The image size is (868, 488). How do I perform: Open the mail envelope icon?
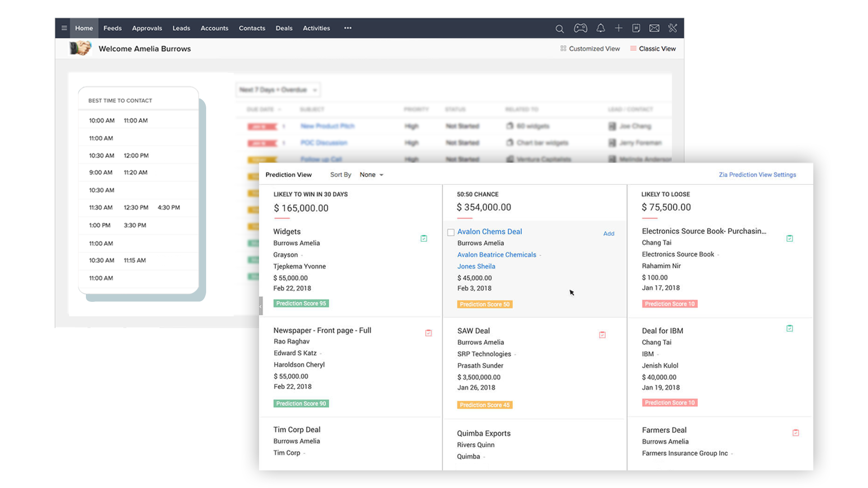(654, 28)
